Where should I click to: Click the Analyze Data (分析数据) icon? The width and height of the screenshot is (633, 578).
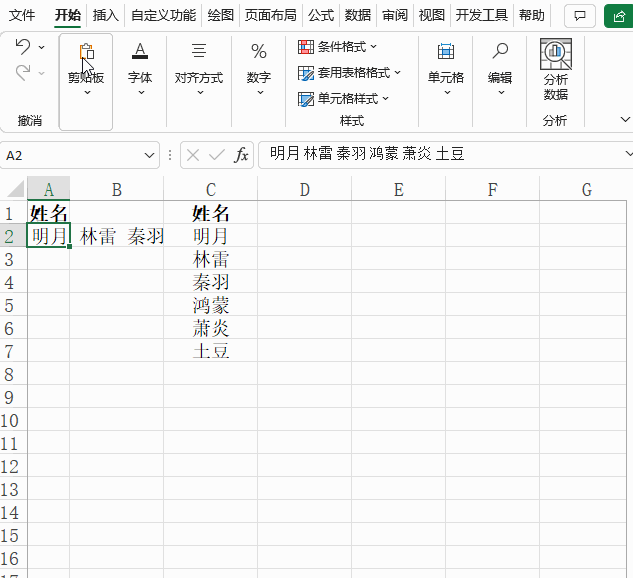click(x=556, y=54)
